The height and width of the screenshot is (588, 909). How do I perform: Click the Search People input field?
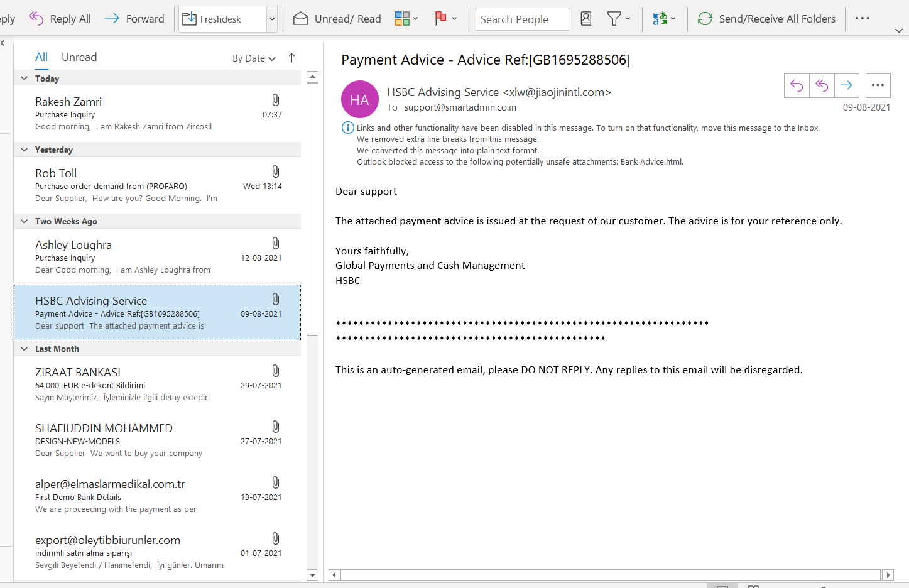[521, 19]
